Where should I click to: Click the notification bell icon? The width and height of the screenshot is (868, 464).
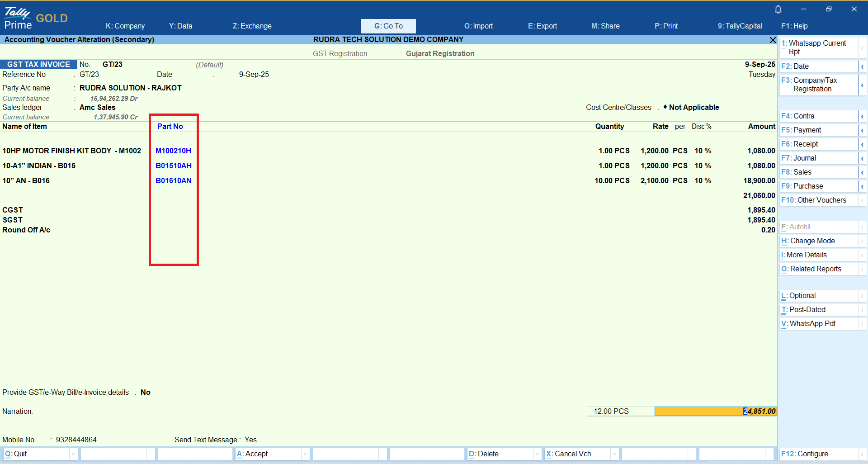pos(778,9)
